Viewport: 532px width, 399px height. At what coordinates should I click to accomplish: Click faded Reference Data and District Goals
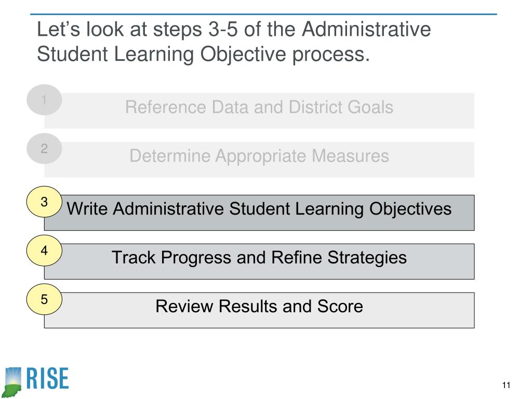tap(259, 111)
